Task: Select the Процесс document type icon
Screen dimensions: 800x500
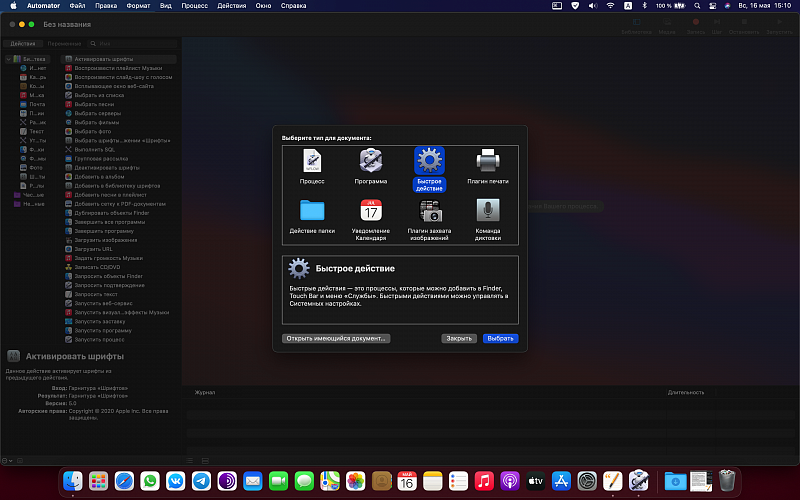Action: (312, 161)
